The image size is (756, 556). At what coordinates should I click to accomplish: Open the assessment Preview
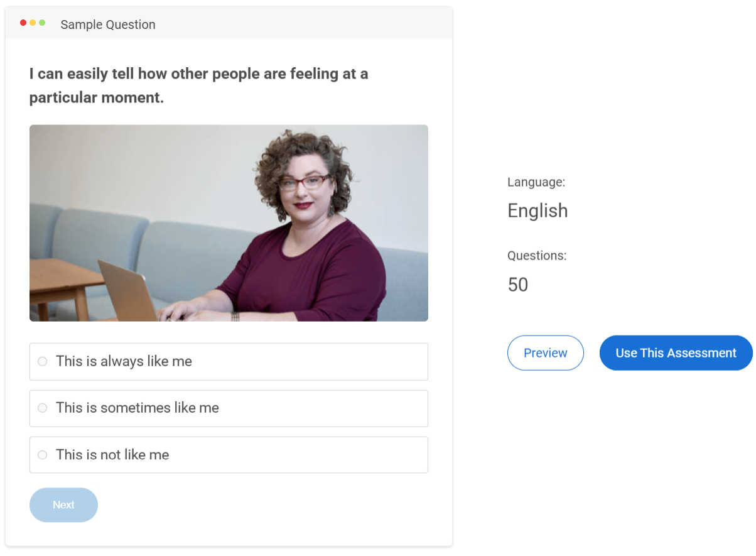click(x=545, y=352)
